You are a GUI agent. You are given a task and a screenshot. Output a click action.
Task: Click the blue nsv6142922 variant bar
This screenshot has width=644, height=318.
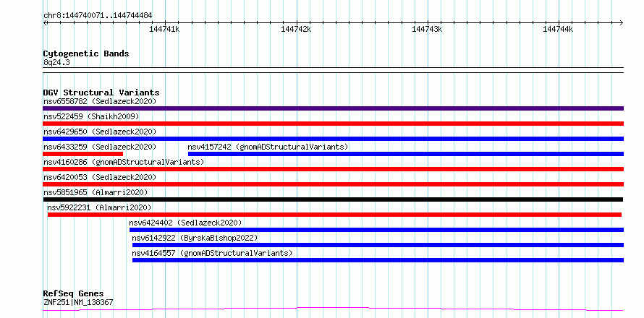(378, 245)
